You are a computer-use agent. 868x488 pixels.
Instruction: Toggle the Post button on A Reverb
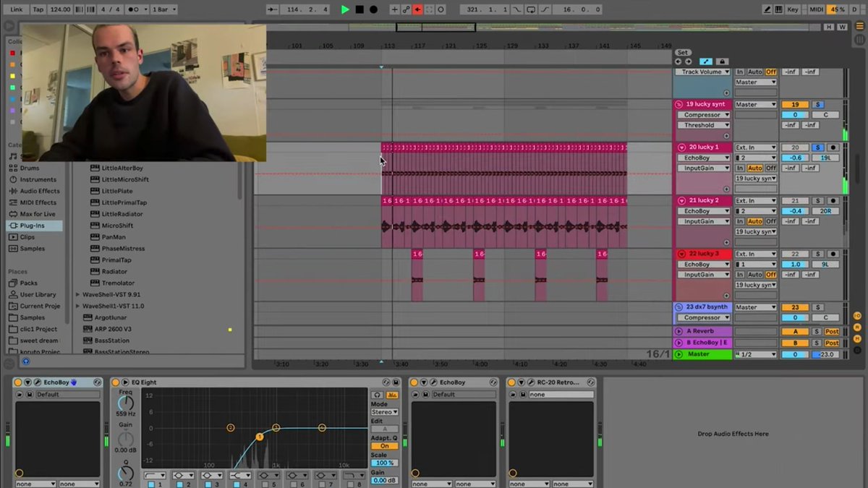832,331
